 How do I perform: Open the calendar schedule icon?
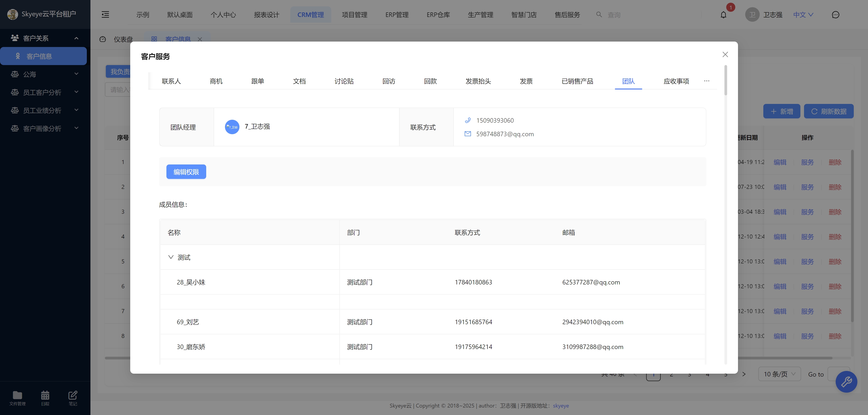(x=45, y=395)
